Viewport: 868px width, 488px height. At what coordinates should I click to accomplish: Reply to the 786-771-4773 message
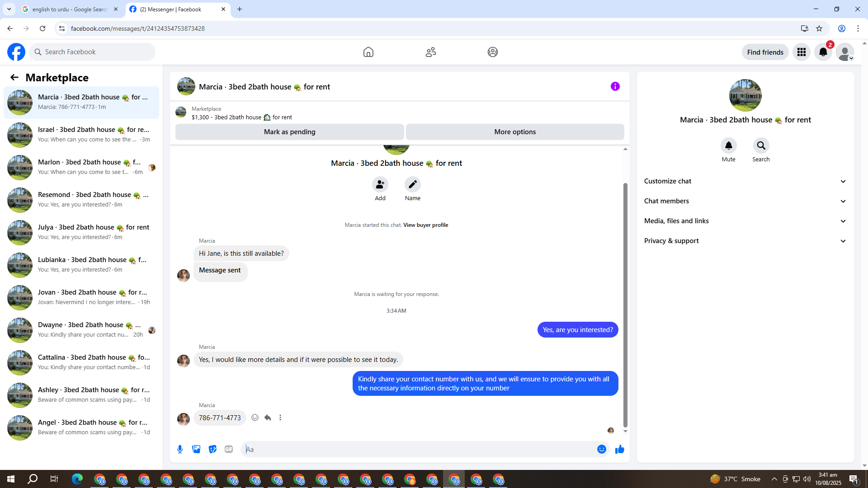click(x=268, y=418)
